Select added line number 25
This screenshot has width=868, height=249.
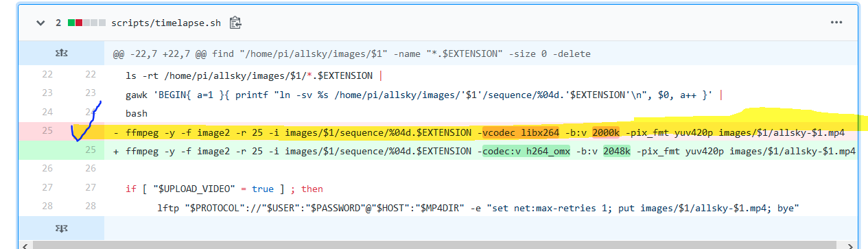pyautogui.click(x=90, y=150)
